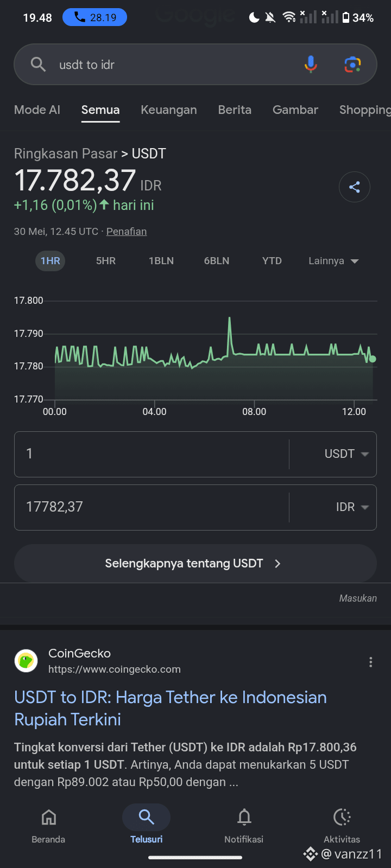Tap the chart spike peak near 07.00
Viewport: 391px width, 868px height.
coord(230,319)
